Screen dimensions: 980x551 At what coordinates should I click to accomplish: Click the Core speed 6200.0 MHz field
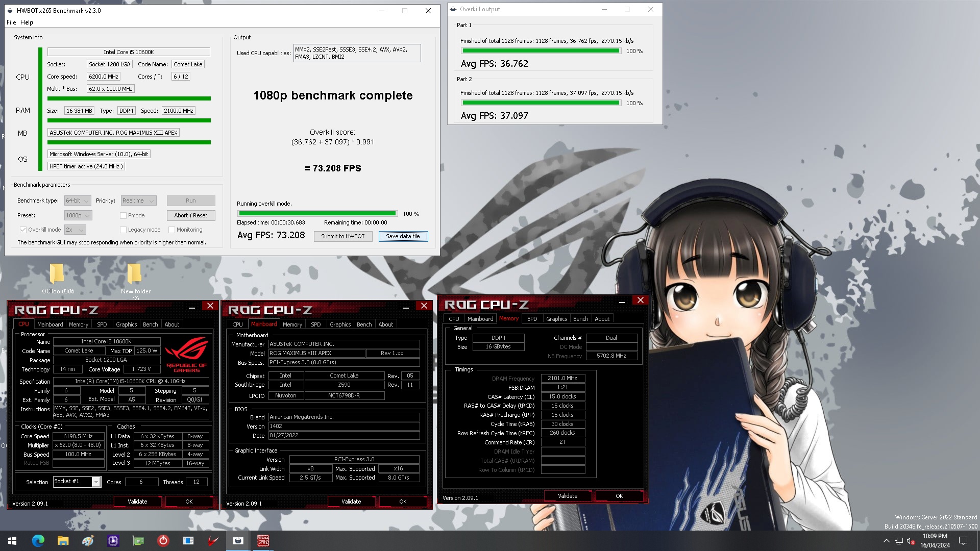pyautogui.click(x=104, y=77)
